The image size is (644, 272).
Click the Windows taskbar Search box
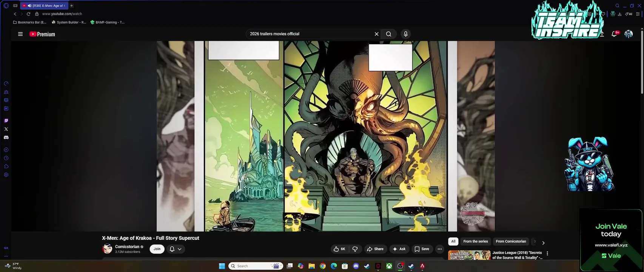(x=256, y=266)
